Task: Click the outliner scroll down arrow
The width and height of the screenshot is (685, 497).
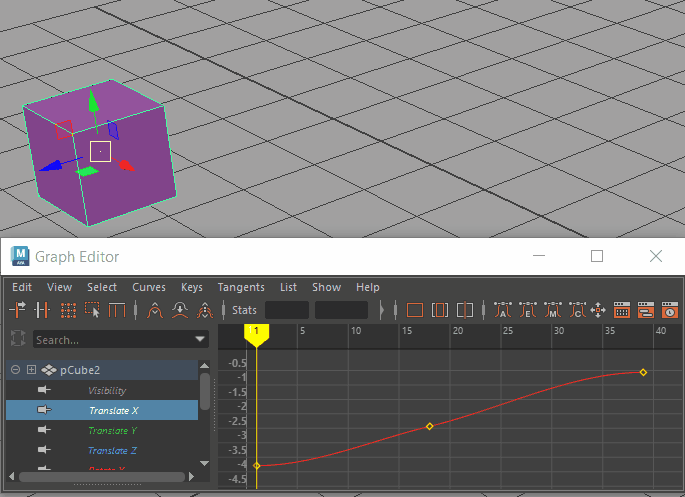Action: click(x=204, y=463)
